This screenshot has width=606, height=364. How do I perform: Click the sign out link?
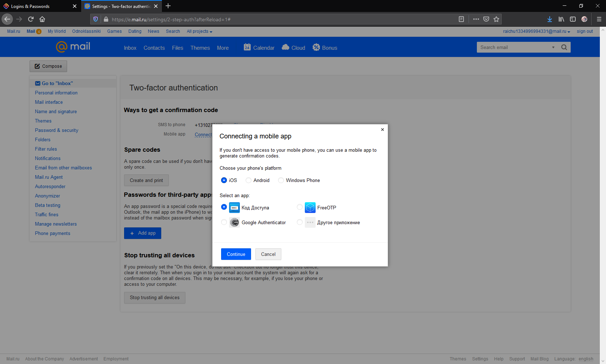tap(585, 31)
